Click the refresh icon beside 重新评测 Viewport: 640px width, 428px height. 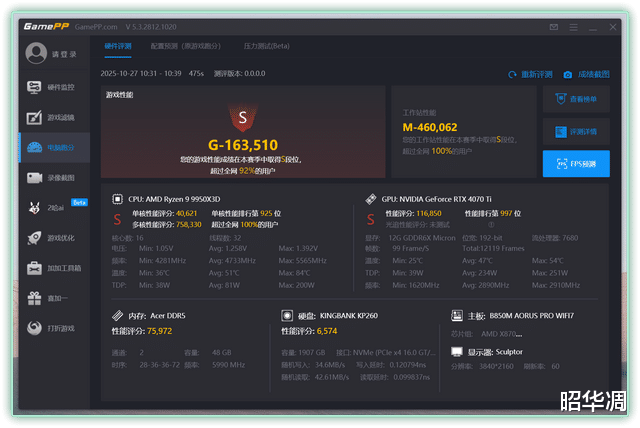coord(512,75)
